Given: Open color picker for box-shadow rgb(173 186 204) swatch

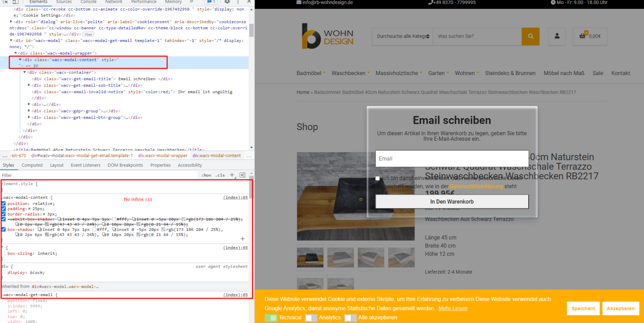Looking at the screenshot, I should [x=163, y=230].
